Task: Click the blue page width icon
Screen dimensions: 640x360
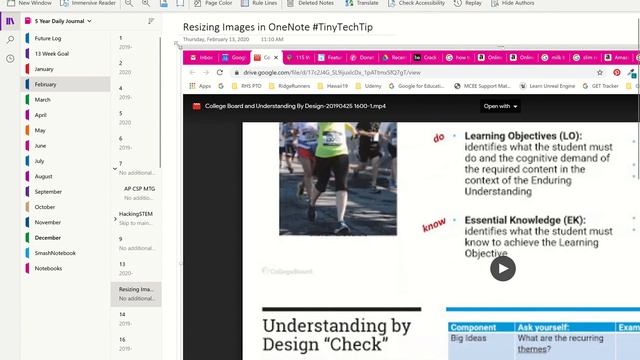Action: click(164, 3)
